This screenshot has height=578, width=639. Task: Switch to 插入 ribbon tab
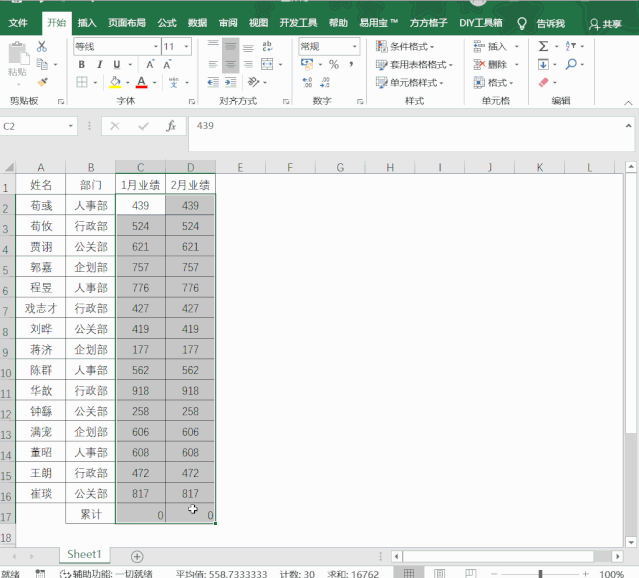tap(87, 23)
